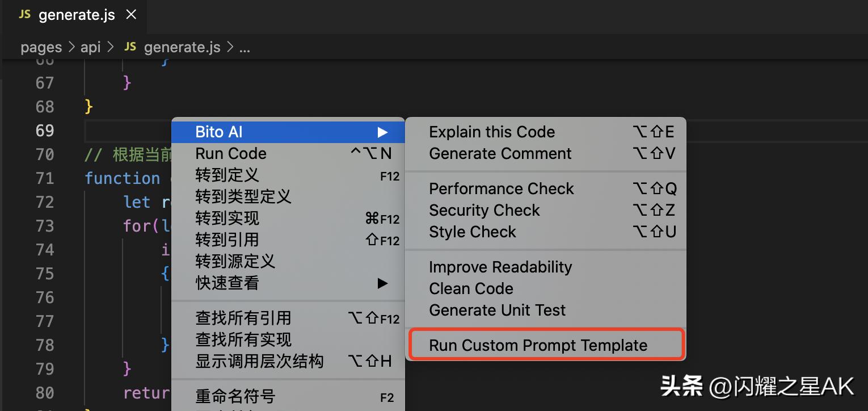868x411 pixels.
Task: Select 转到定义 menu item
Action: pos(288,175)
